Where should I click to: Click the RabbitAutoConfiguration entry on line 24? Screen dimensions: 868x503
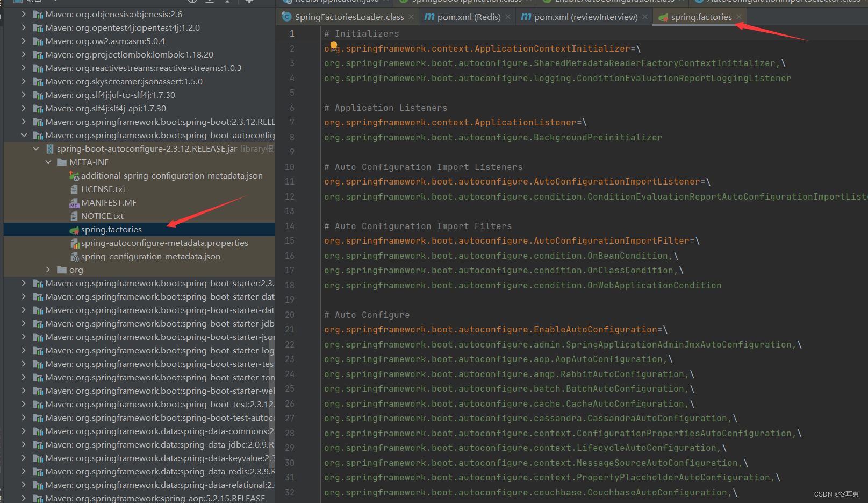504,374
